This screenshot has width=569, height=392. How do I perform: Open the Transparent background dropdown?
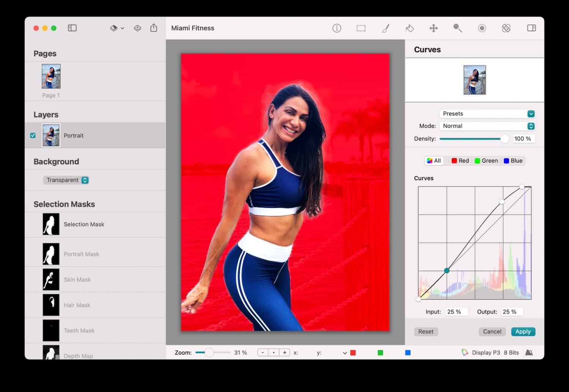point(66,180)
